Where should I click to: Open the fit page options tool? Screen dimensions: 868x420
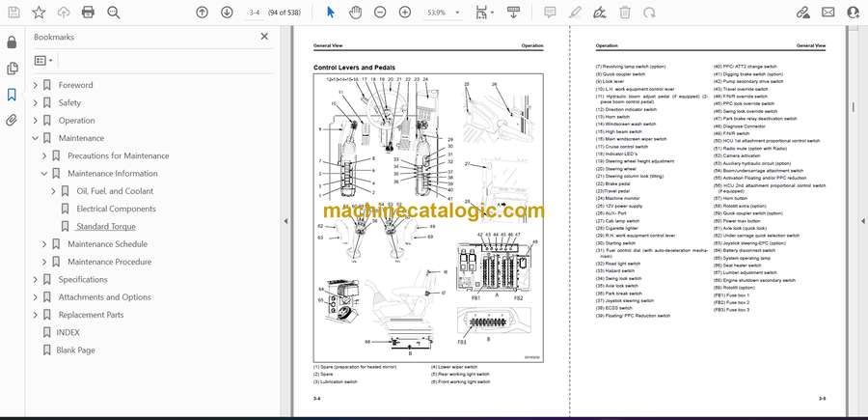(x=484, y=13)
